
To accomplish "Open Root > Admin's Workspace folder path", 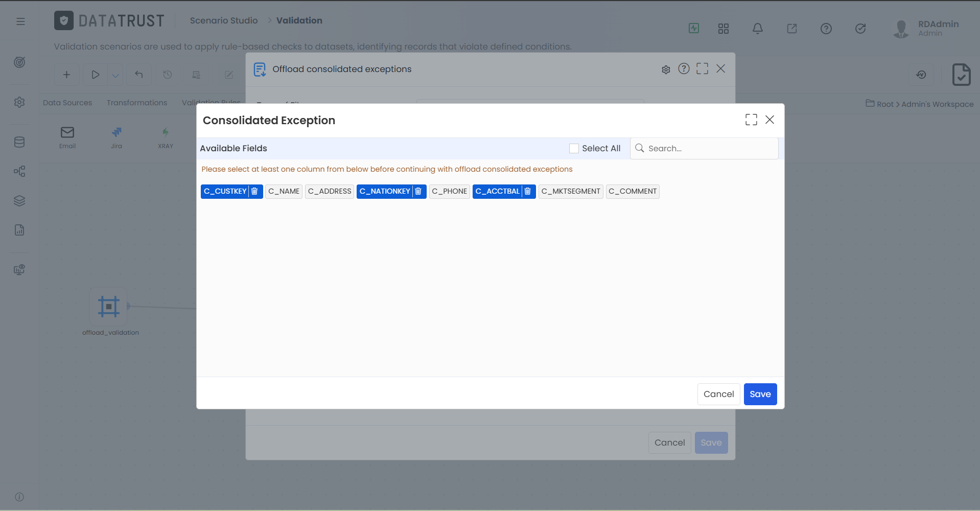I will (920, 104).
